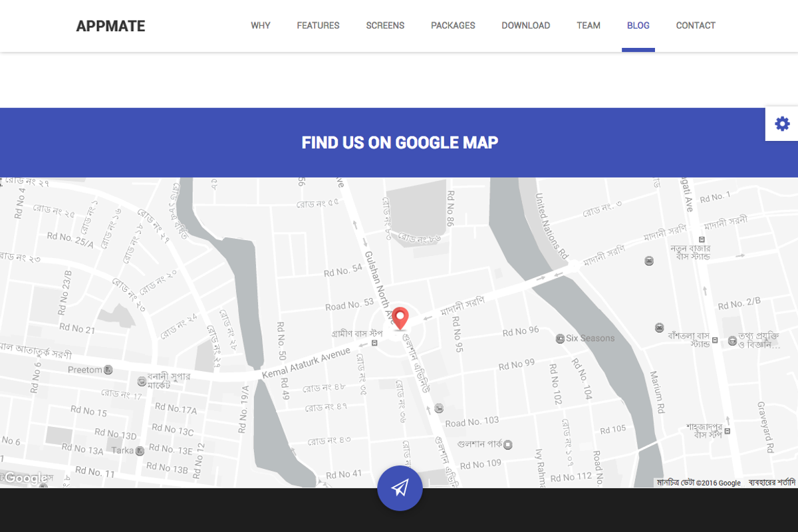The width and height of the screenshot is (798, 532).
Task: Switch to the SCREENS tab
Action: coord(385,25)
